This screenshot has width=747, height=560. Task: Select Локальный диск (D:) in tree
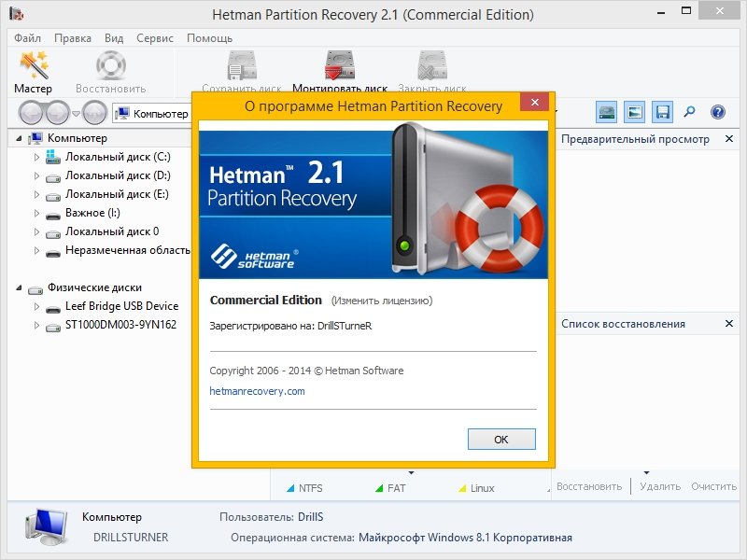tap(118, 175)
